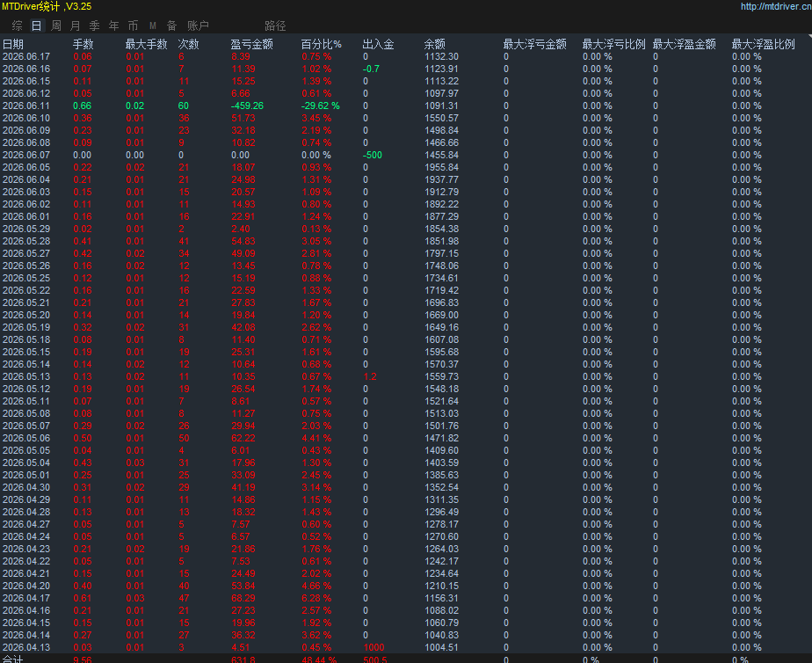This screenshot has height=663, width=812.
Task: Click the 54.83 profit amount cell
Action: pos(243,242)
